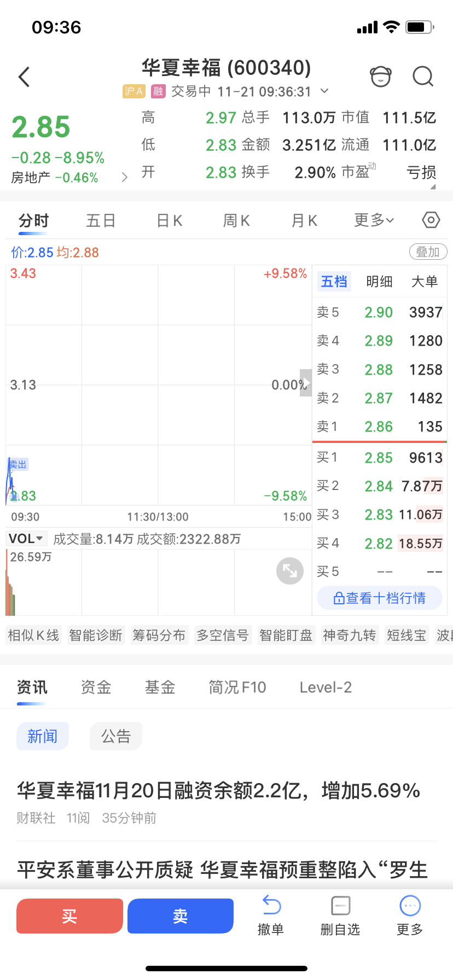The image size is (453, 980).
Task: Open 简况F10 section tab
Action: tap(237, 687)
